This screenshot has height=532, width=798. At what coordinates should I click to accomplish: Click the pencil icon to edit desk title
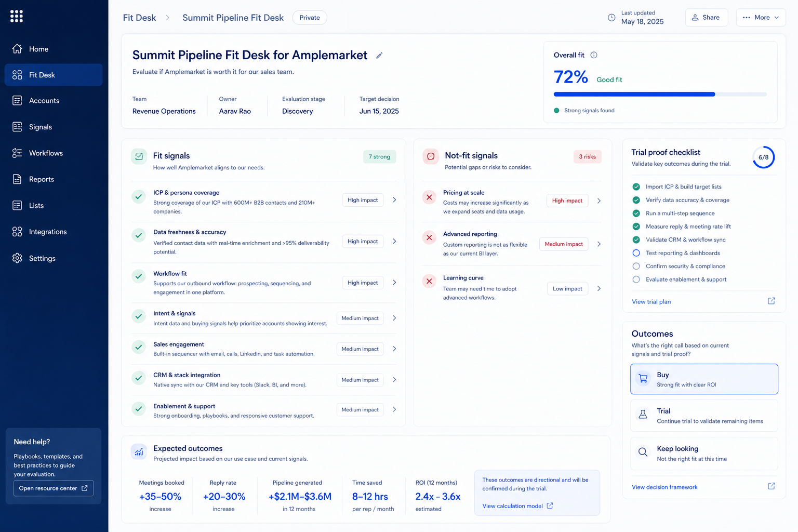(379, 56)
